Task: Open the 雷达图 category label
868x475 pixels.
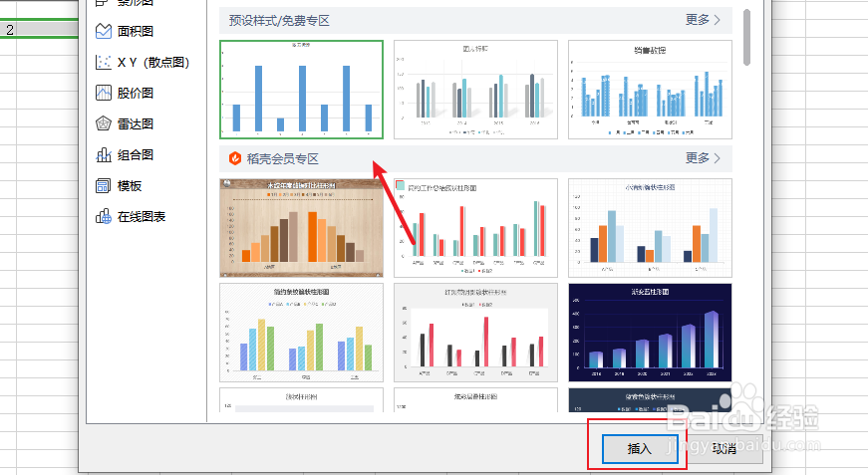Action: [x=136, y=123]
